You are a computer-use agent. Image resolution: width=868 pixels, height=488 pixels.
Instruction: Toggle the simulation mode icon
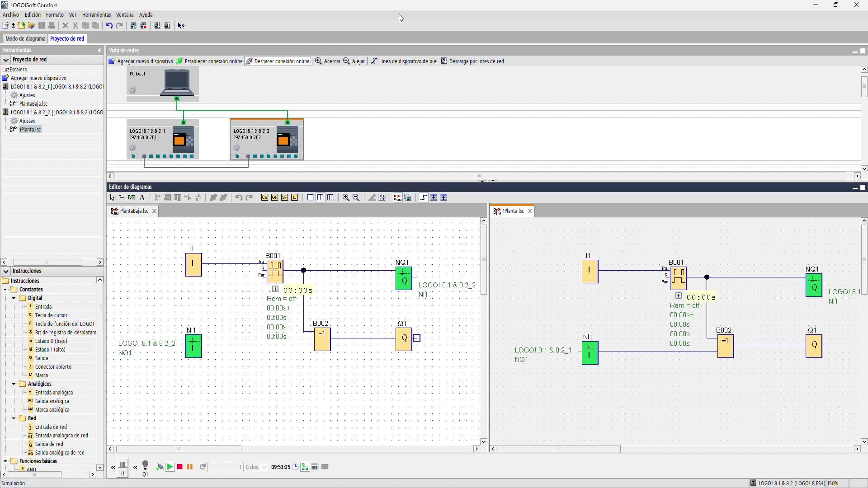(397, 197)
